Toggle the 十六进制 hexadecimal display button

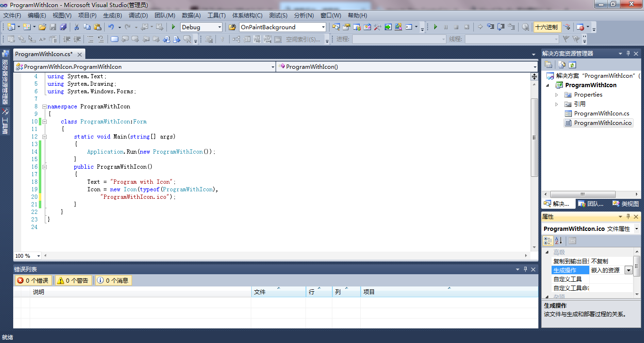[546, 27]
